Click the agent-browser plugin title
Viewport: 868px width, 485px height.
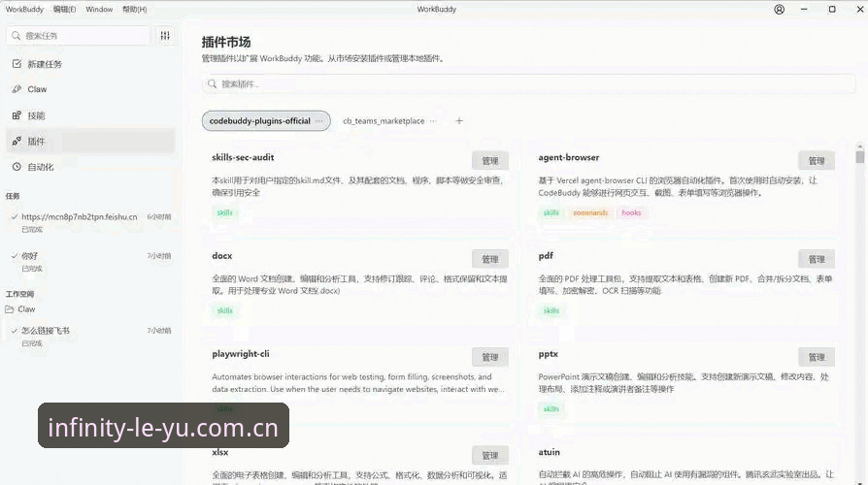point(569,157)
